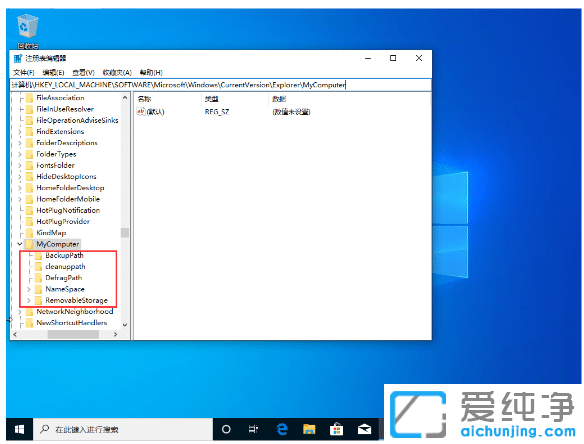Open Task View on taskbar

[x=253, y=429]
